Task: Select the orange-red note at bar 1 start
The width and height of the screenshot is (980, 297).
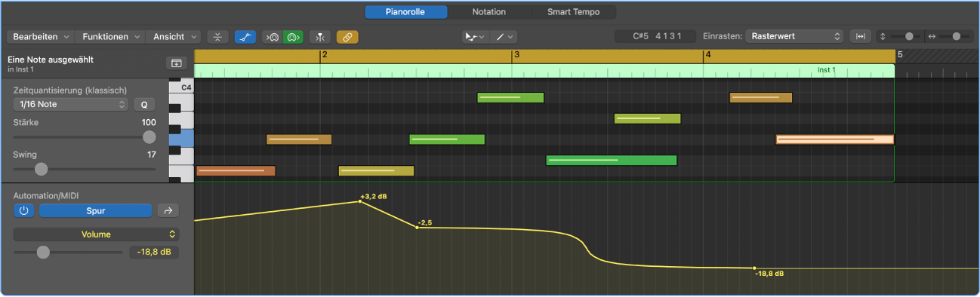Action: point(236,170)
